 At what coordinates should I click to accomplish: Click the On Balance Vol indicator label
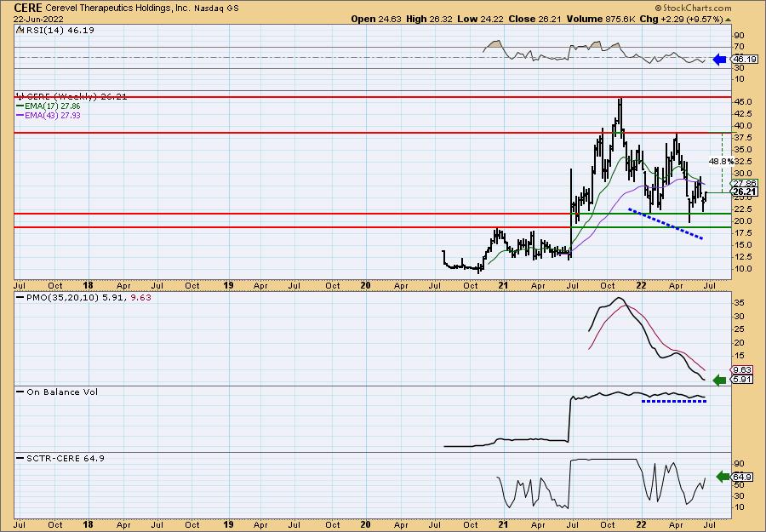point(62,392)
